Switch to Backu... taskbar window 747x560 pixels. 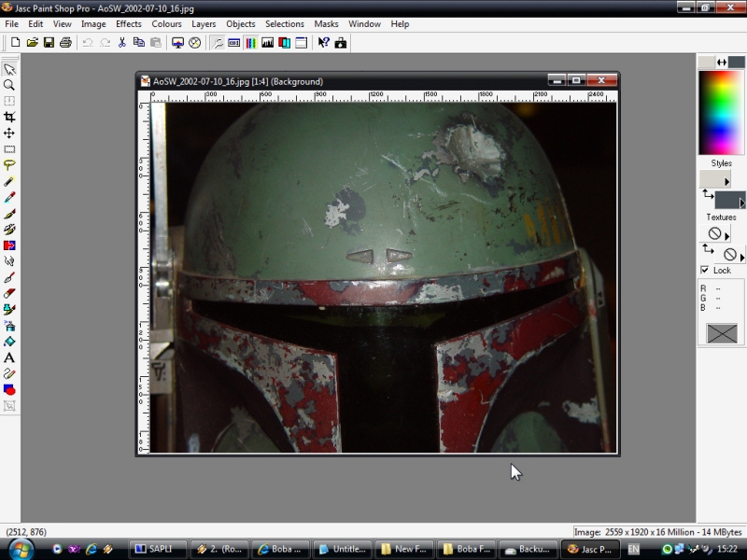pos(529,549)
